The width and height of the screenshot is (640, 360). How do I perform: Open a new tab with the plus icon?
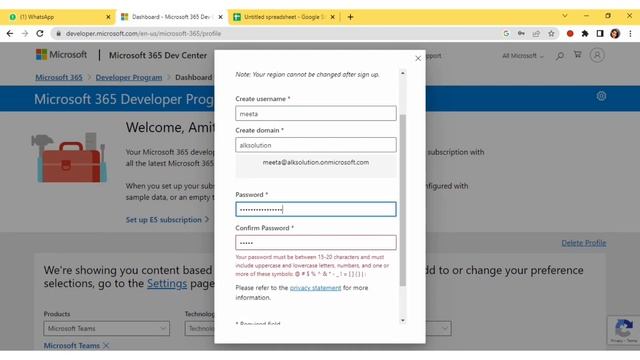(350, 17)
